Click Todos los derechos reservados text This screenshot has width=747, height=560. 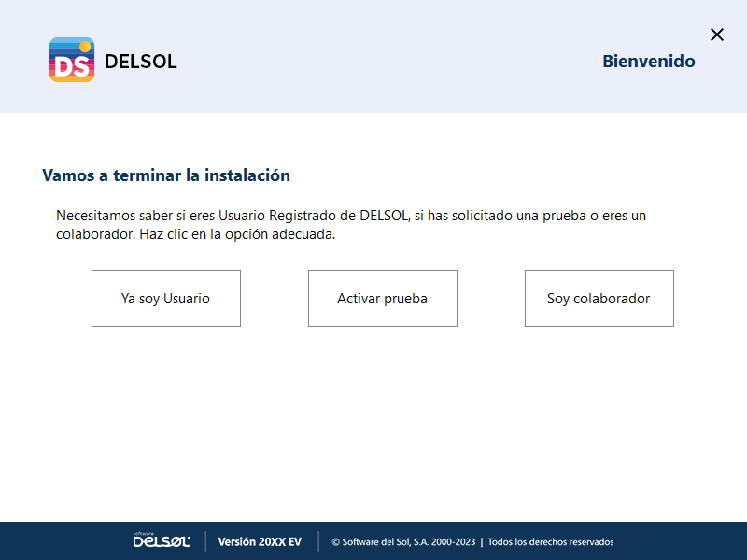pyautogui.click(x=551, y=542)
